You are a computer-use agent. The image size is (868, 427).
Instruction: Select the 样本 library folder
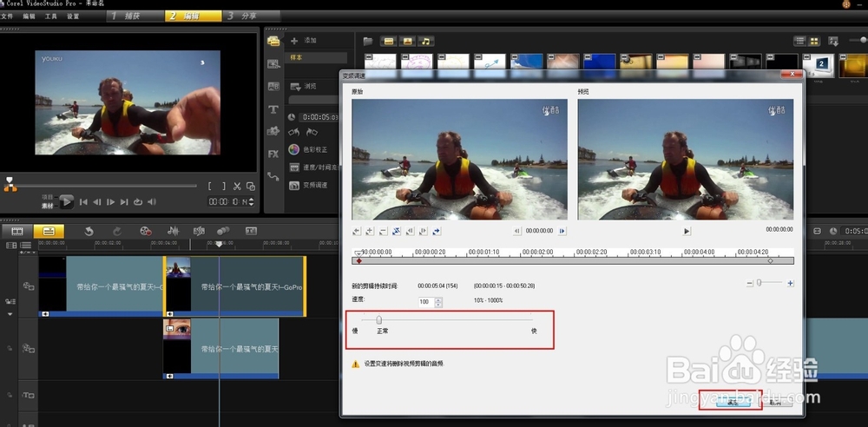(x=316, y=57)
